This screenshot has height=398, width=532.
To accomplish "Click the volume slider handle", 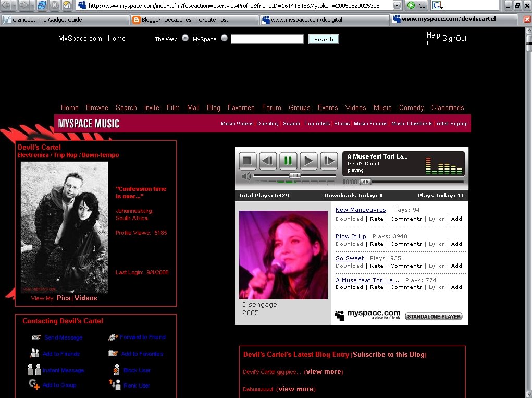I will [295, 175].
